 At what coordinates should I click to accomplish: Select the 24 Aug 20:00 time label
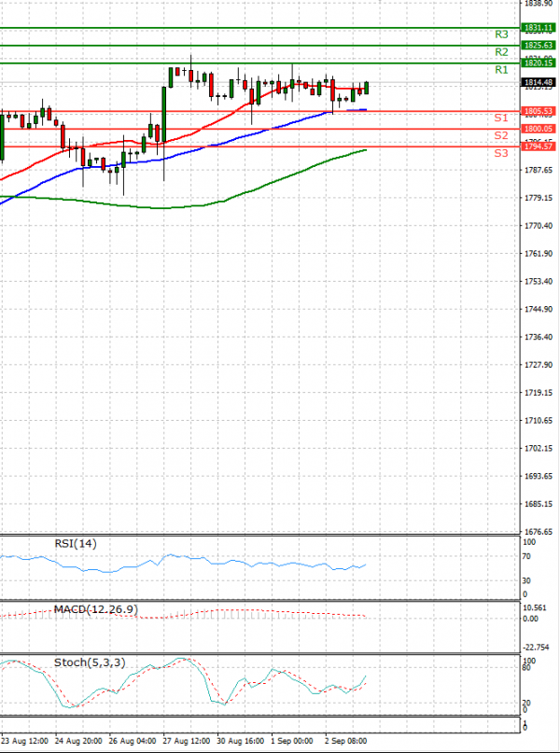(x=78, y=741)
